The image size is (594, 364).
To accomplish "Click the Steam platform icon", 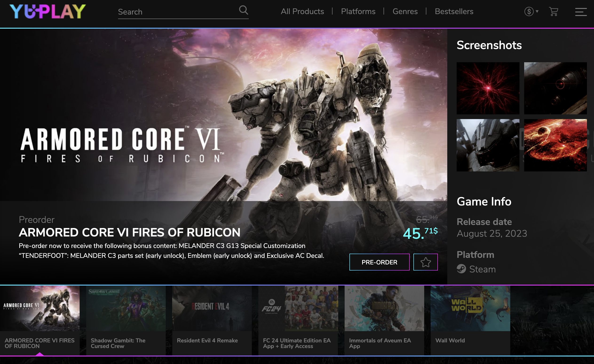I will click(461, 269).
